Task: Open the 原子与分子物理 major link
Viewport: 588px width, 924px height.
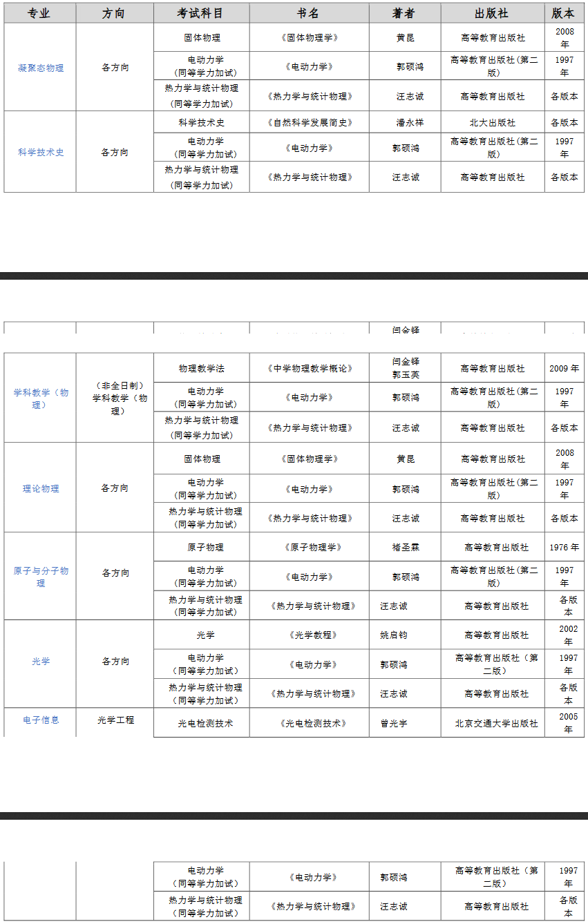Action: click(x=41, y=577)
